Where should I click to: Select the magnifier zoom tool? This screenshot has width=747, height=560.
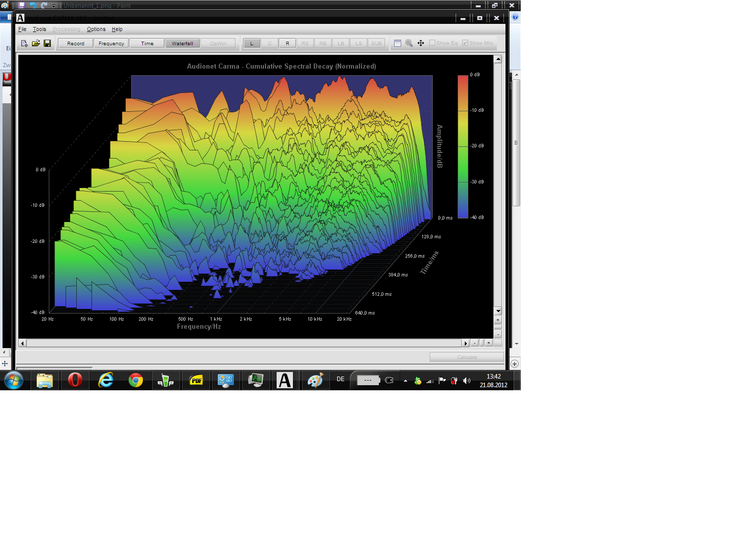tap(409, 43)
